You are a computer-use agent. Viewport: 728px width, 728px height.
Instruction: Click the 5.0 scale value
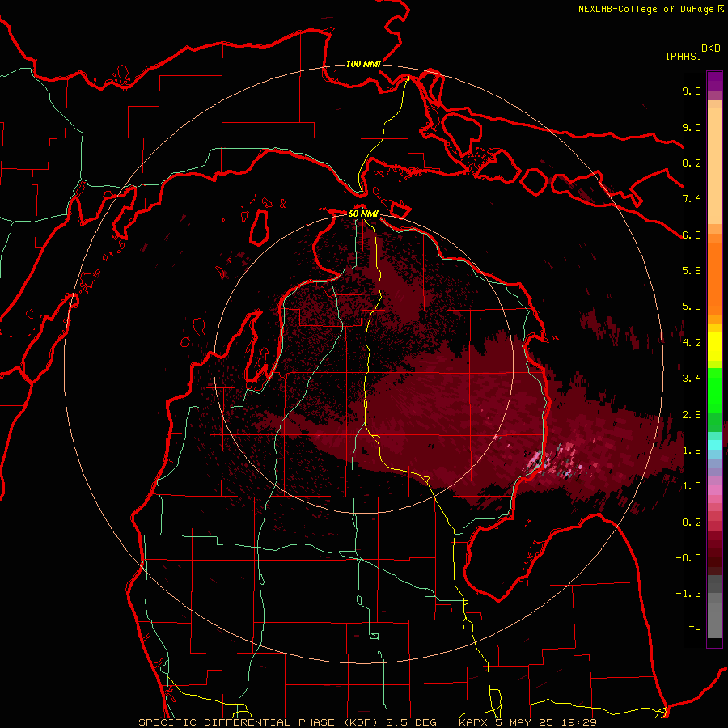(692, 307)
